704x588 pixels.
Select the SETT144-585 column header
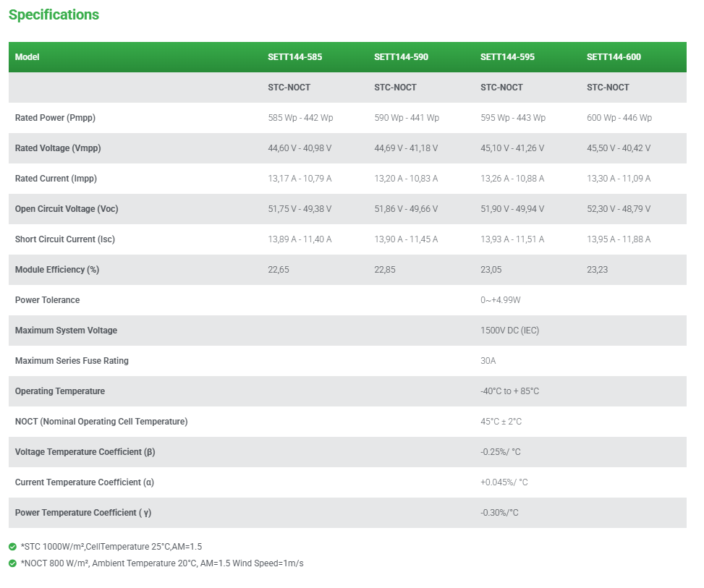tap(294, 57)
